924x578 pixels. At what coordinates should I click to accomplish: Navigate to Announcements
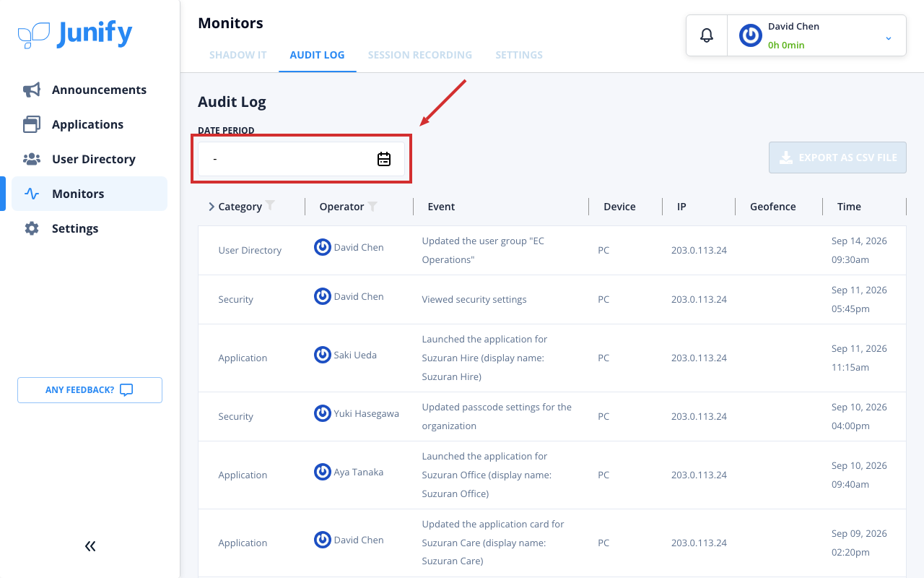click(90, 90)
